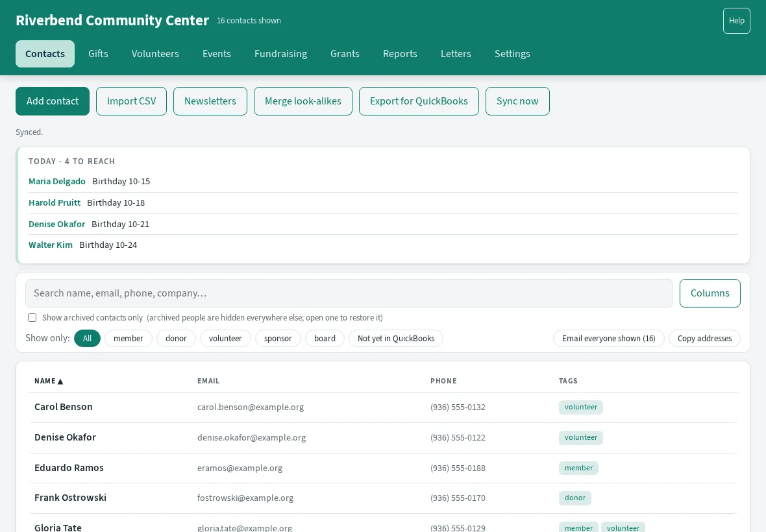Open Walter Kim from today's list
Viewport: 766px width, 532px height.
pos(51,245)
